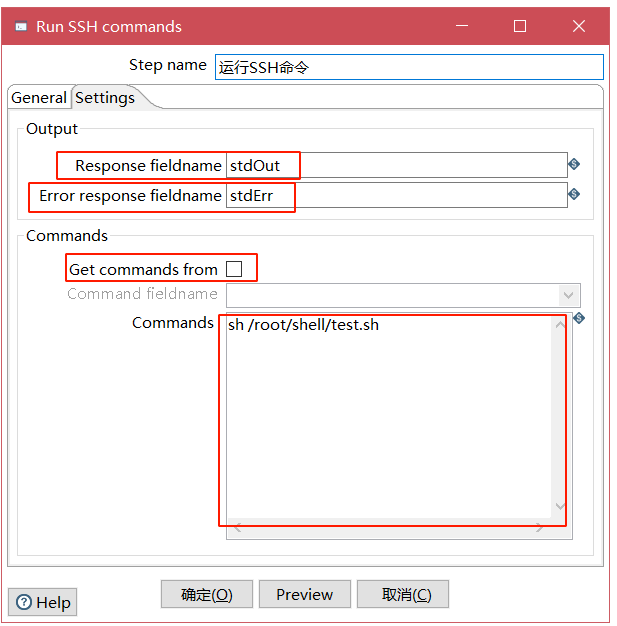Screen dimensions: 617x626
Task: Click the Run SSH commands title bar icon
Action: click(x=20, y=27)
